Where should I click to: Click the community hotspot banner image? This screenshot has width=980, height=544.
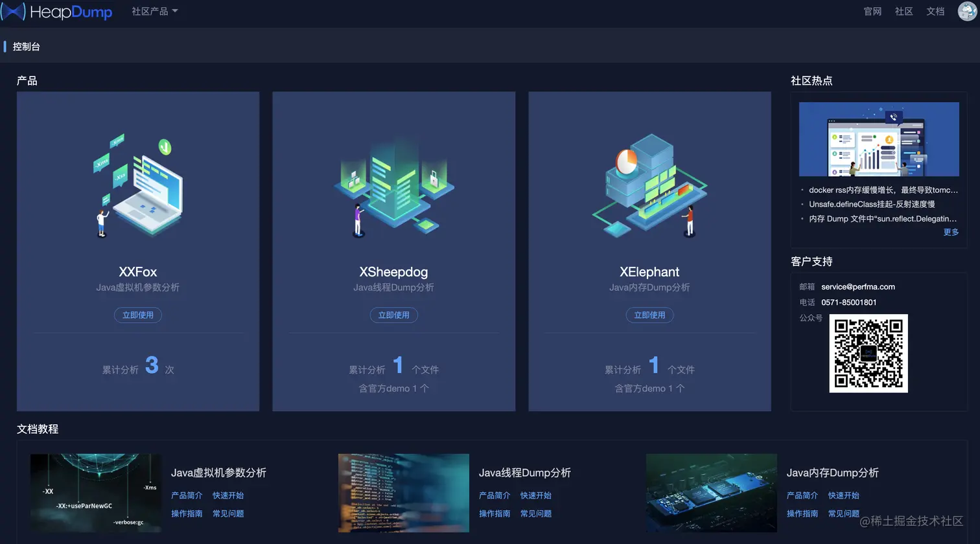879,139
